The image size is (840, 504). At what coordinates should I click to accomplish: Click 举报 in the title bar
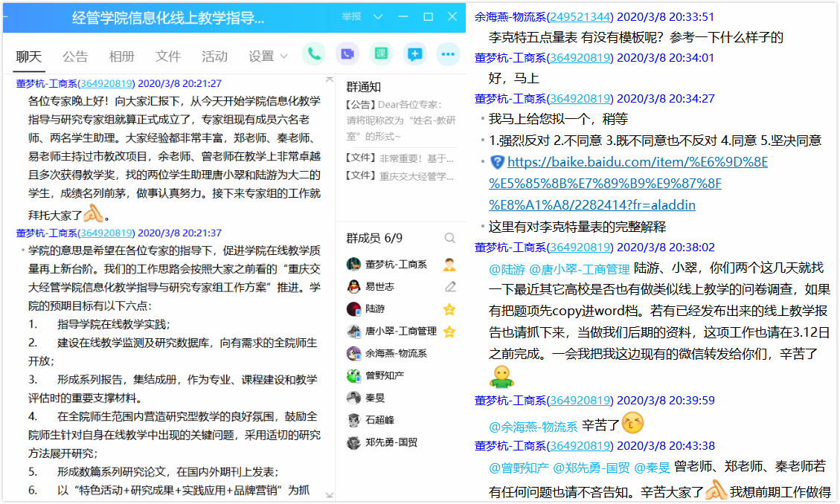click(351, 16)
